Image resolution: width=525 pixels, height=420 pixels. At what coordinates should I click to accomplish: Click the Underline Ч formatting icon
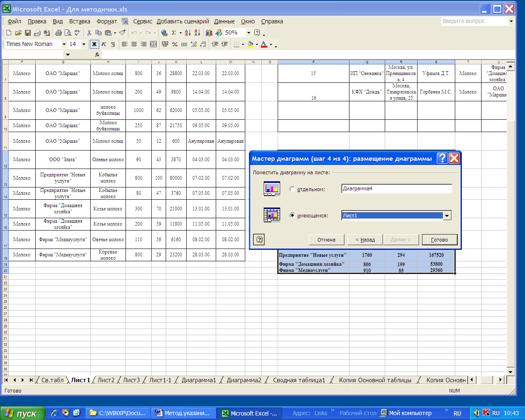(x=113, y=44)
